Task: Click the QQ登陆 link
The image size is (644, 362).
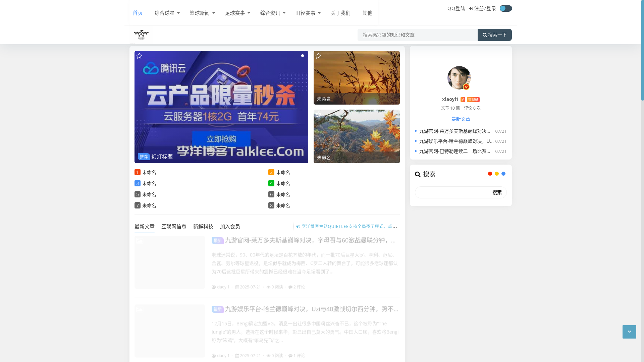Action: click(456, 9)
